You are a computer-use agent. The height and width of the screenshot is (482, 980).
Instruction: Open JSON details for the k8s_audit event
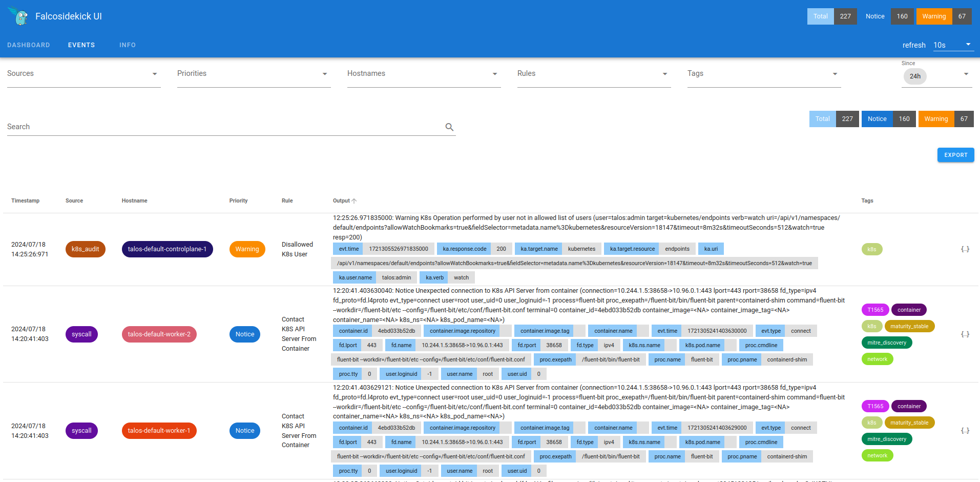point(965,249)
